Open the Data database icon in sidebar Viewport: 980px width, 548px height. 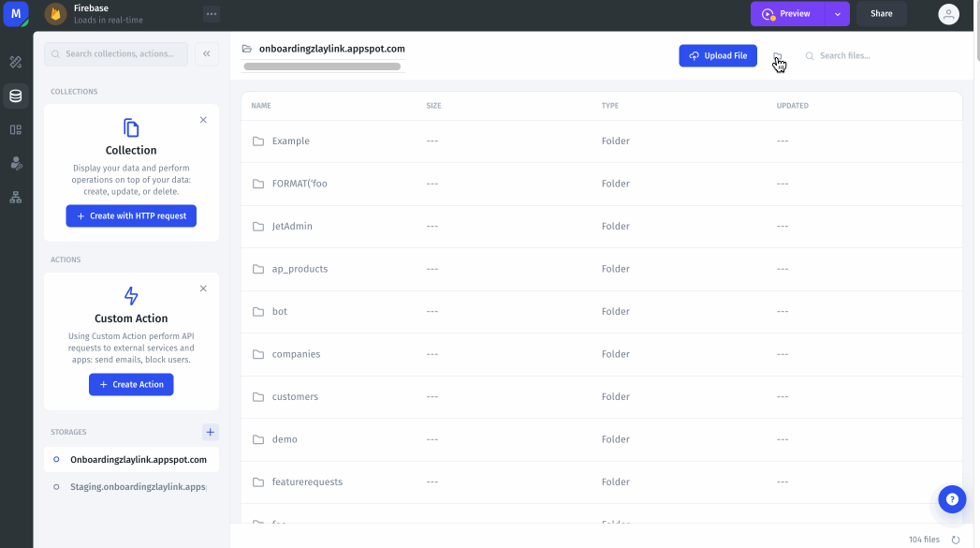pos(15,96)
